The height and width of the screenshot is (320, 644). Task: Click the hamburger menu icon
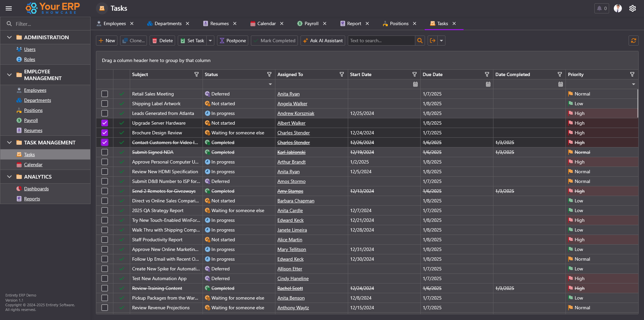[9, 8]
